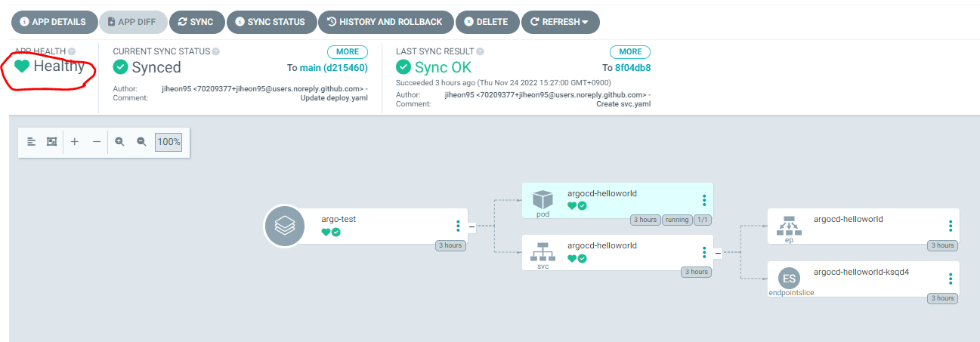Image resolution: width=980 pixels, height=342 pixels.
Task: Click the green Healthy heart icon
Action: [22, 66]
